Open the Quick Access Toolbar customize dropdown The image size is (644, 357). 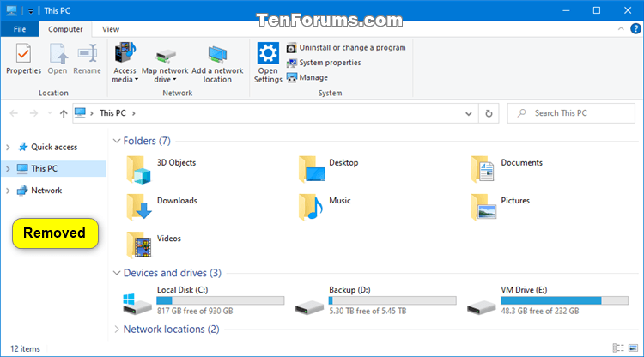click(x=31, y=11)
